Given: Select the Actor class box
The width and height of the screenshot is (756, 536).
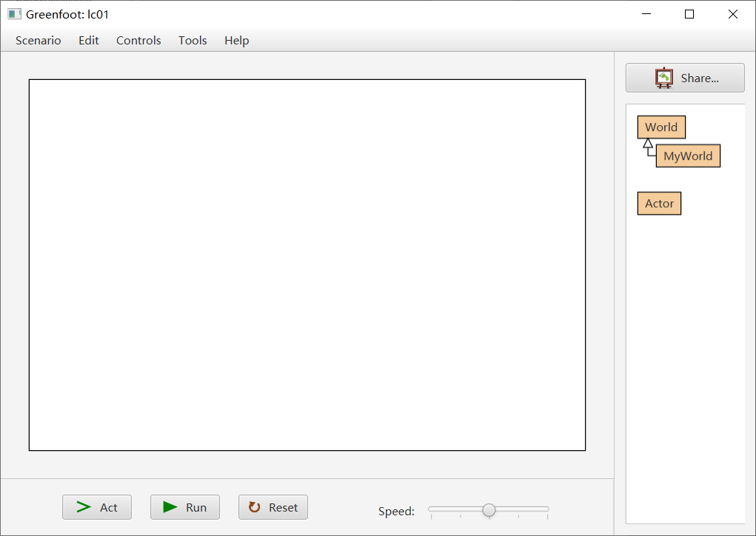Looking at the screenshot, I should (659, 204).
